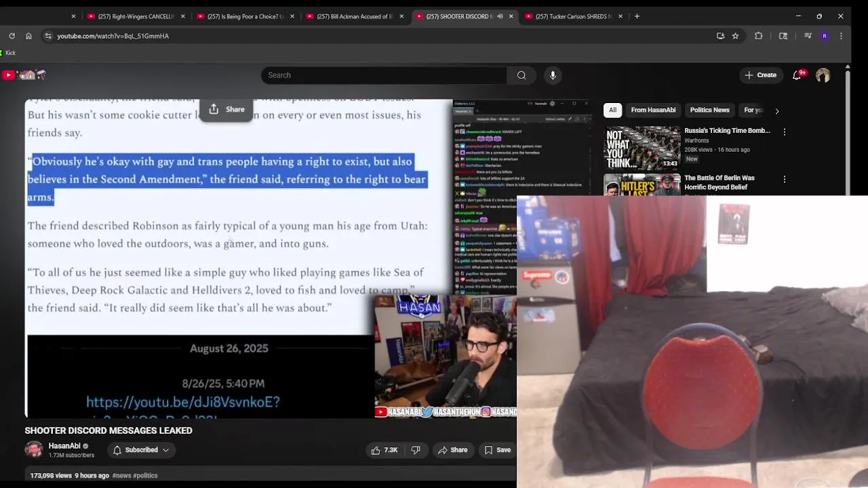Click the Share overlay on the video
This screenshot has width=868, height=488.
coord(226,109)
